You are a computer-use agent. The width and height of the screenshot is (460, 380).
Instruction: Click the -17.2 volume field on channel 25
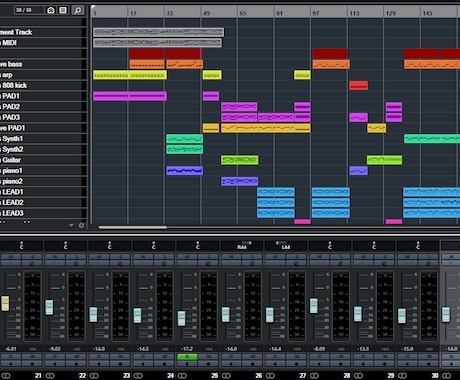point(187,349)
